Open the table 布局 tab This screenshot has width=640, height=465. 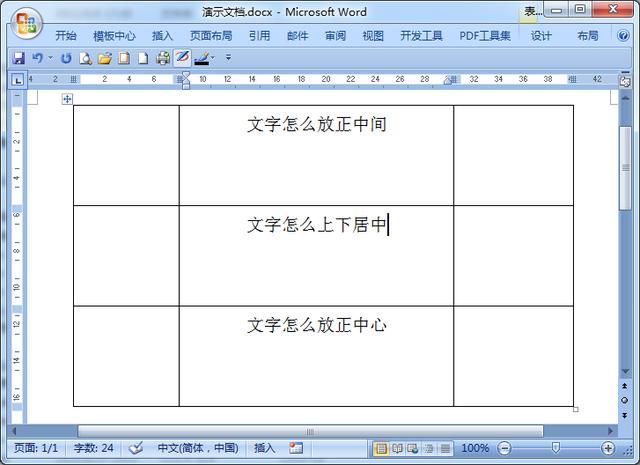[x=588, y=36]
